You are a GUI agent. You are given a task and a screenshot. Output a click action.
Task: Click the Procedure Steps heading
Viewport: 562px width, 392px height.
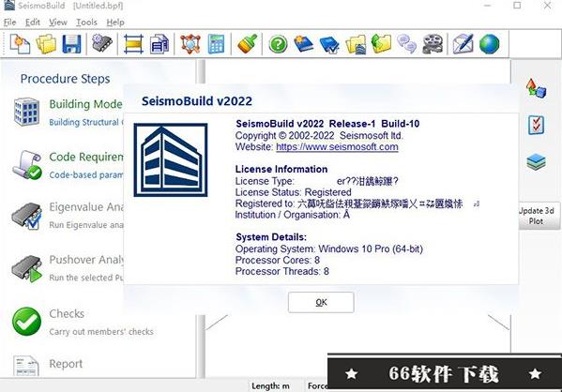(66, 79)
